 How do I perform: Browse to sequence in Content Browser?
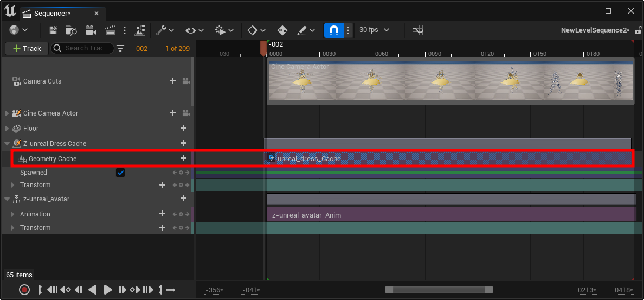click(72, 30)
